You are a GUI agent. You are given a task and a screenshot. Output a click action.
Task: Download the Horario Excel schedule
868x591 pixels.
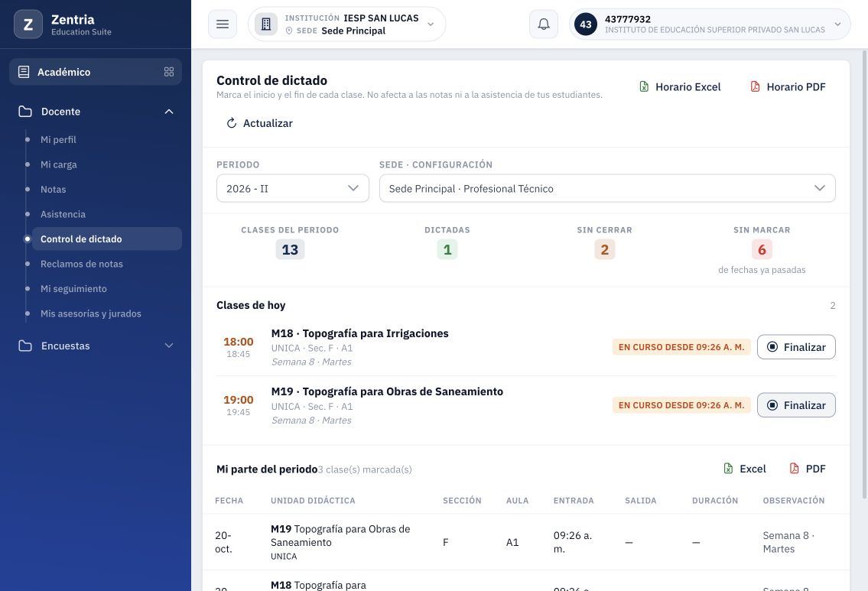(680, 87)
